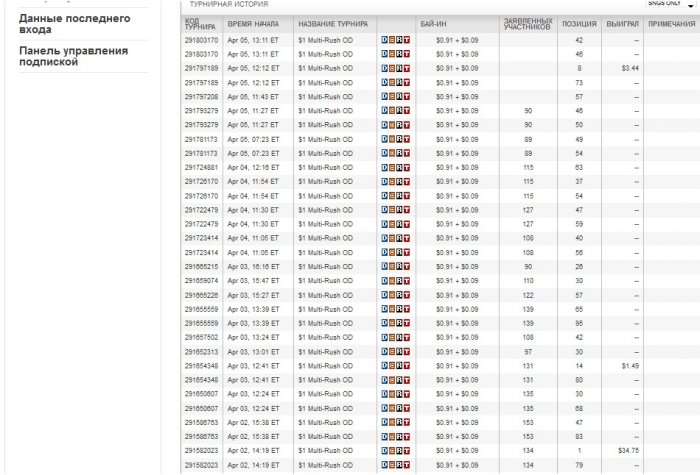Image resolution: width=700 pixels, height=475 pixels.
Task: Select D icon in 291665215 row
Action: pyautogui.click(x=384, y=267)
